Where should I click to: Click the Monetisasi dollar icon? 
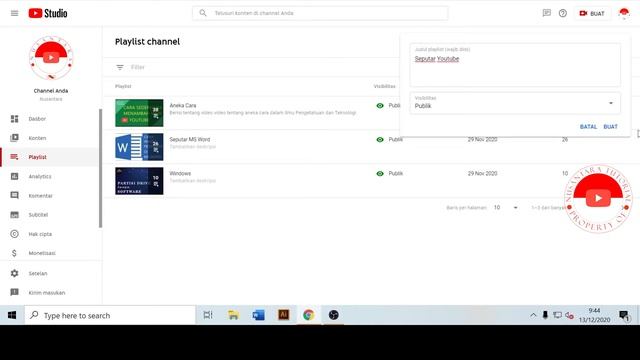pos(14,253)
